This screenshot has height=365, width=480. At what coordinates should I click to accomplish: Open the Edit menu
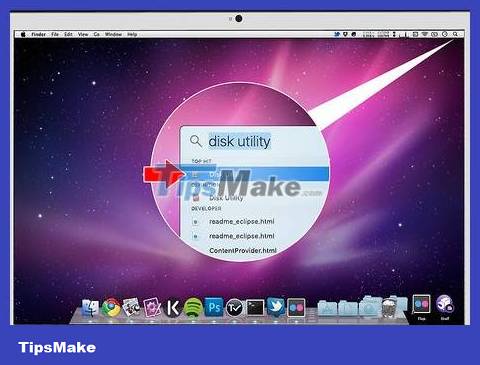68,34
